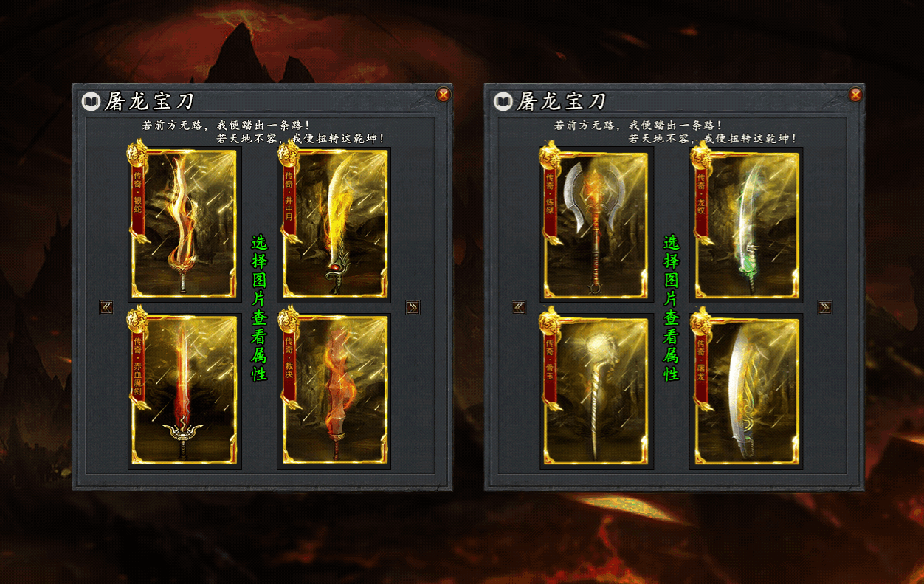Select the 骨玉 staff card
This screenshot has height=584, width=924.
pyautogui.click(x=597, y=391)
